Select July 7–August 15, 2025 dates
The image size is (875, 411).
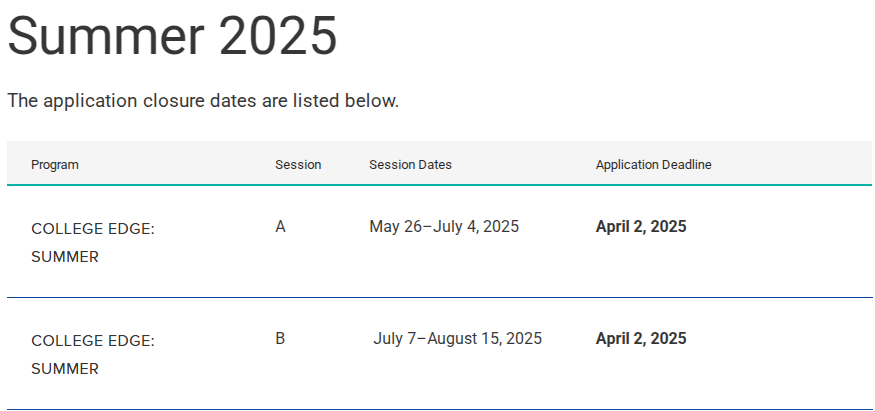[458, 339]
